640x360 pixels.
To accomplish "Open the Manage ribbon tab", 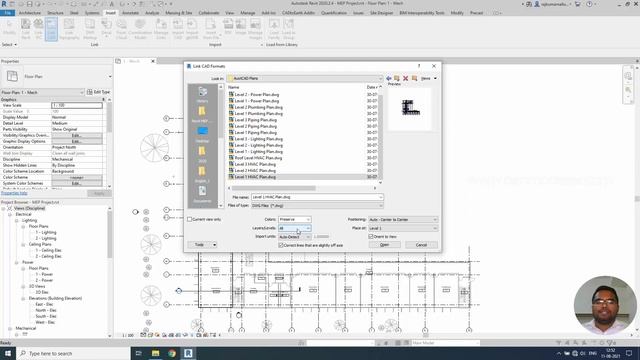I will coord(247,13).
